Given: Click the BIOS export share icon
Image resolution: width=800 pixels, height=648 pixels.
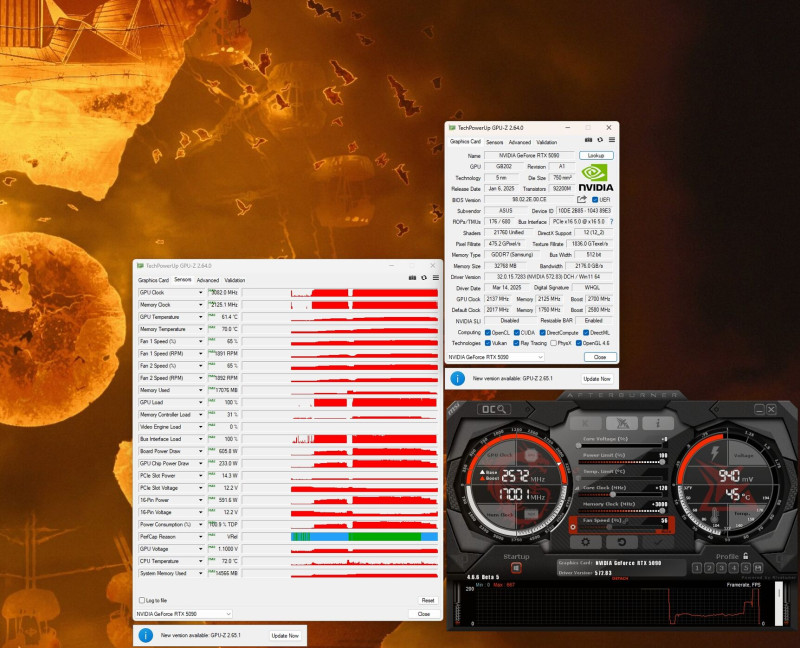Looking at the screenshot, I should (x=582, y=200).
